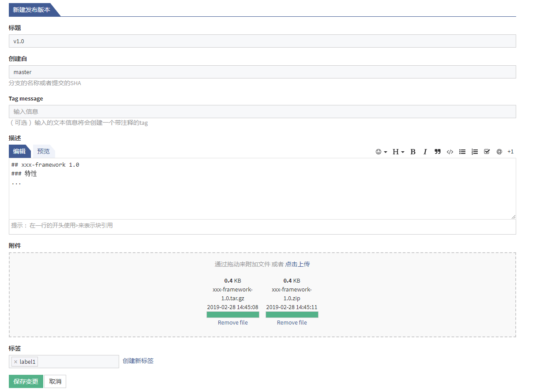Open the emoji picker dropdown

pyautogui.click(x=380, y=152)
